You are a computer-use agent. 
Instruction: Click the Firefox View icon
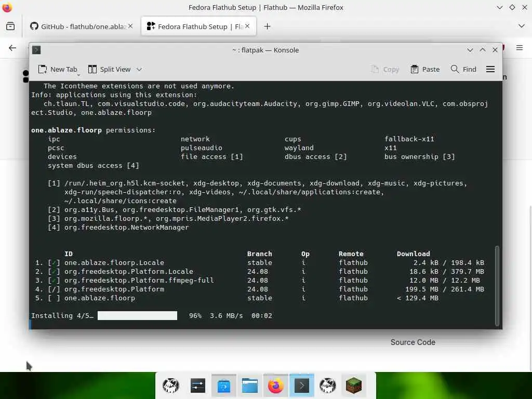pos(10,26)
